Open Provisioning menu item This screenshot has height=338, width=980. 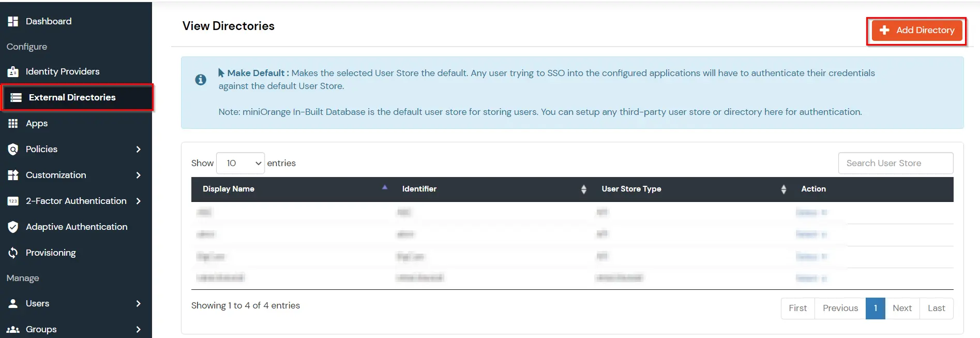(51, 253)
